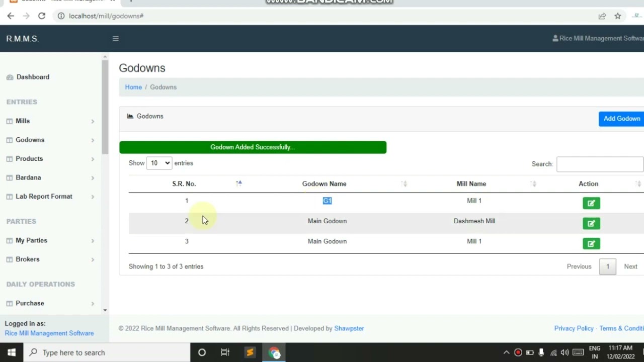The height and width of the screenshot is (362, 644).
Task: Open Cortana circle icon on taskbar
Action: click(x=202, y=352)
